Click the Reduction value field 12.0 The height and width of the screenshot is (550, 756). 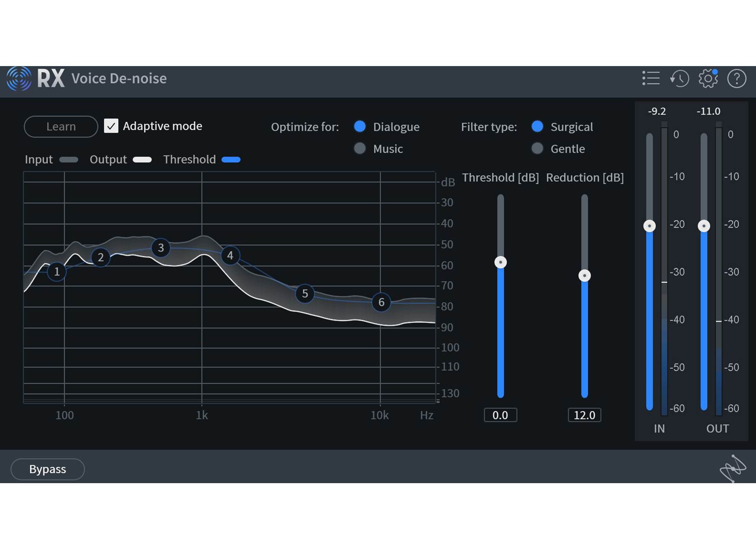coord(585,415)
